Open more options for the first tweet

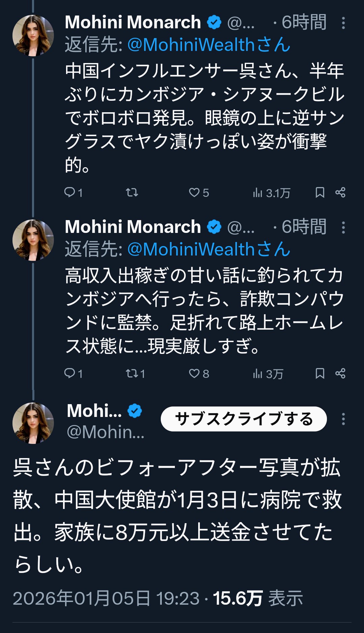[343, 23]
